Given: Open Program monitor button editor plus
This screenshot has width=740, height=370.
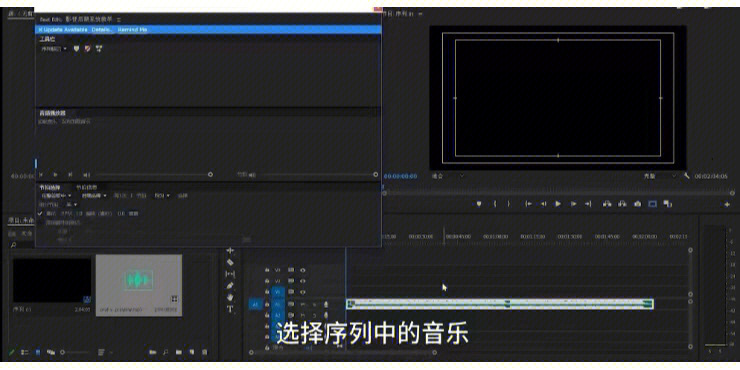Looking at the screenshot, I should [727, 204].
